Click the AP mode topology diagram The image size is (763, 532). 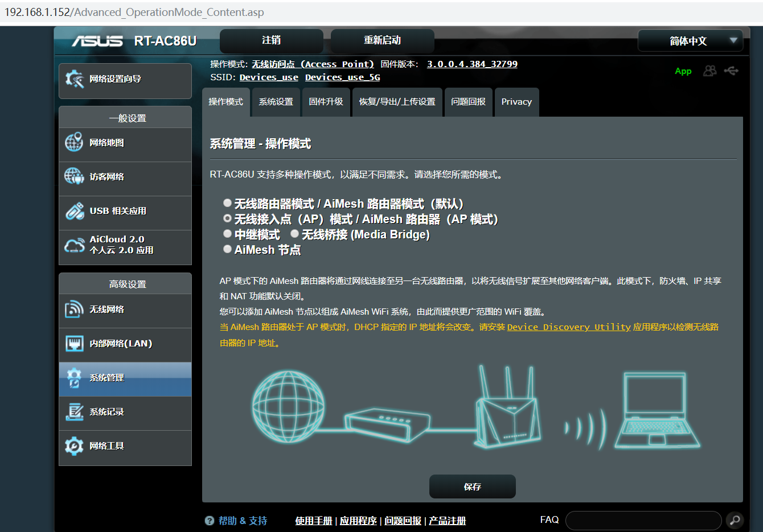coord(475,408)
